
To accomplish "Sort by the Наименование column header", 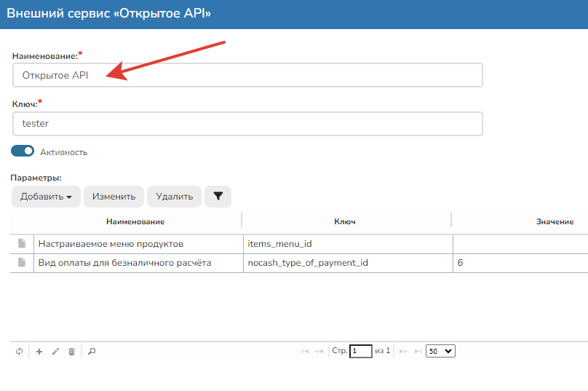I will 135,221.
